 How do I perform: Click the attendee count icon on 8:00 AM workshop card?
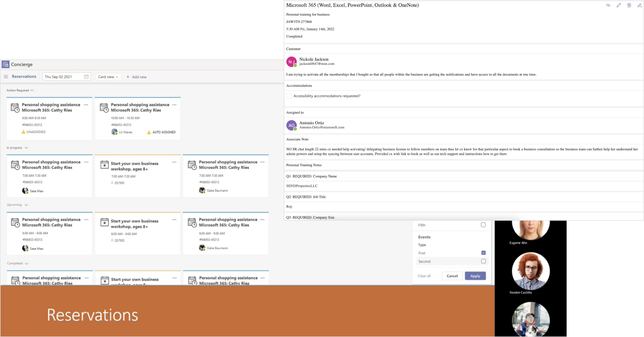click(x=112, y=241)
